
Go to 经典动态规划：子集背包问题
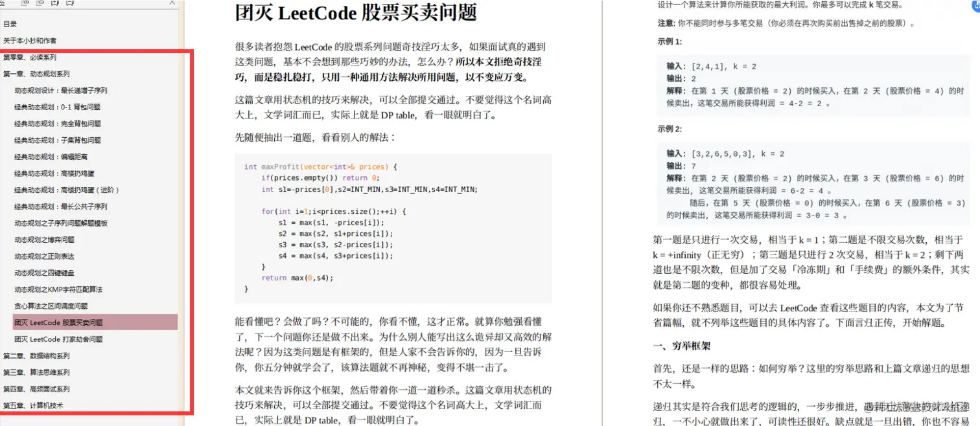58,140
